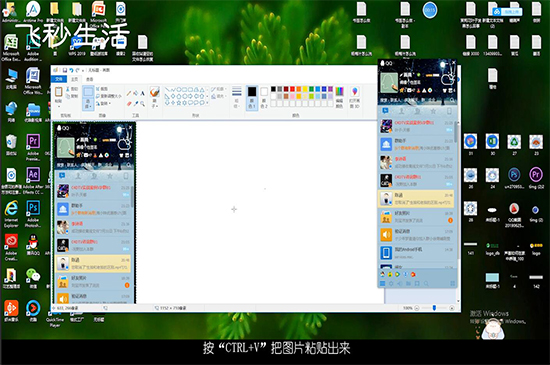Toggle the Color 2 background button
The image size is (550, 365).
[264, 97]
